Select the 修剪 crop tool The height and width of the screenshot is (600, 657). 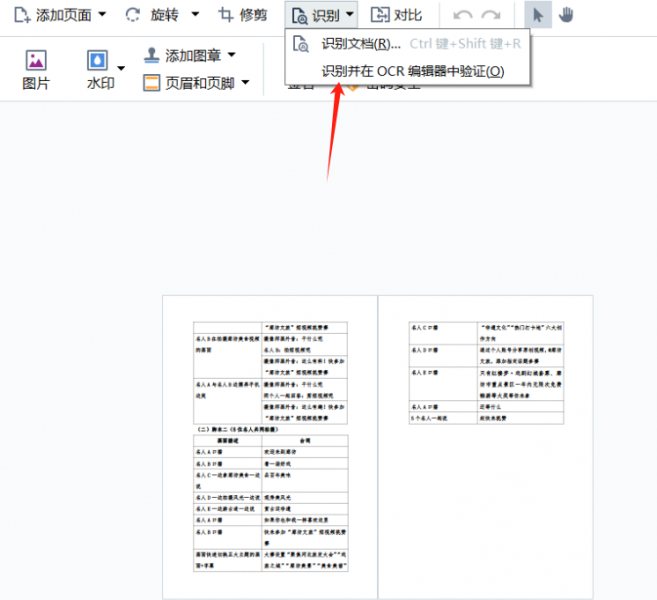[x=243, y=15]
